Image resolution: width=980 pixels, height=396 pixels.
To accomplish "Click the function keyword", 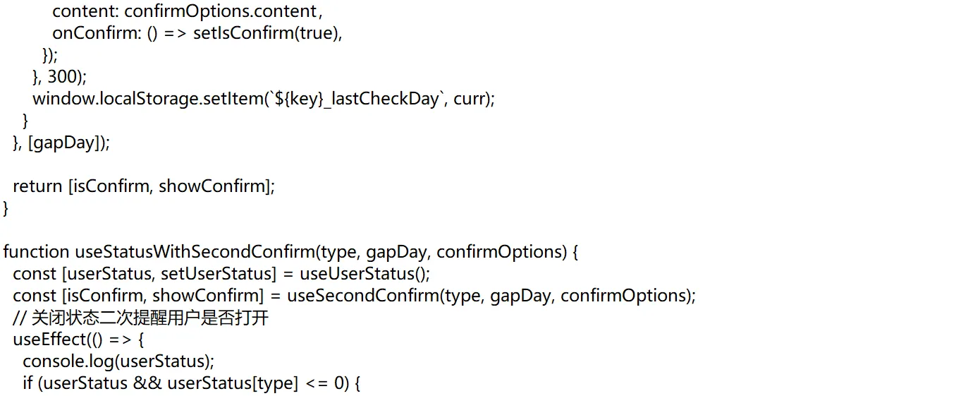I will 37,252.
